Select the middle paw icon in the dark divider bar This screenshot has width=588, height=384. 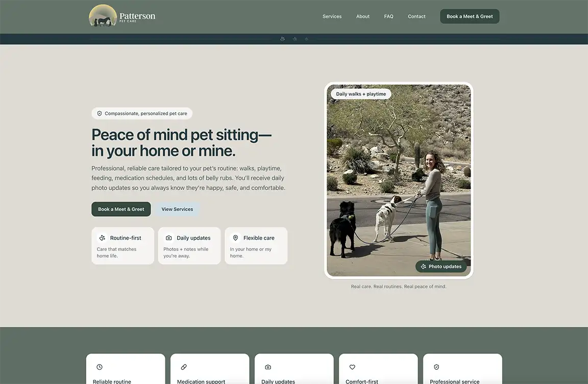294,38
